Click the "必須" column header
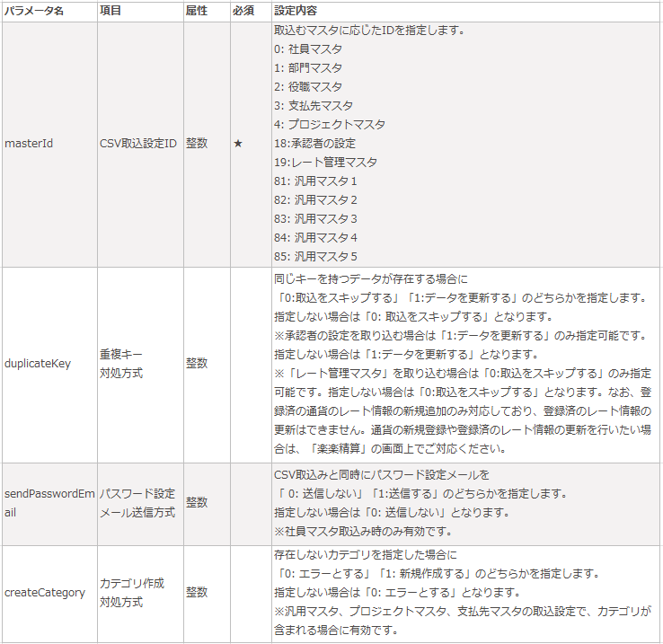Screen dimensions: 663x644 (x=243, y=11)
